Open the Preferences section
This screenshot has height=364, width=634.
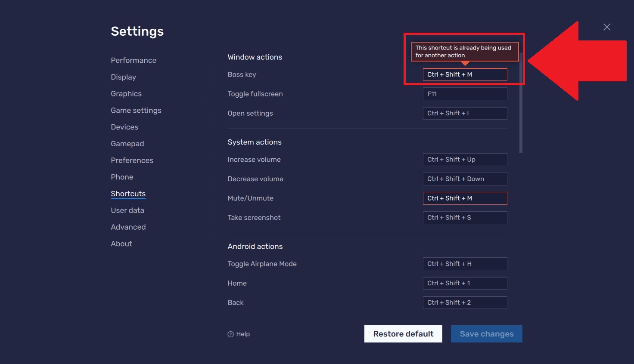coord(132,160)
